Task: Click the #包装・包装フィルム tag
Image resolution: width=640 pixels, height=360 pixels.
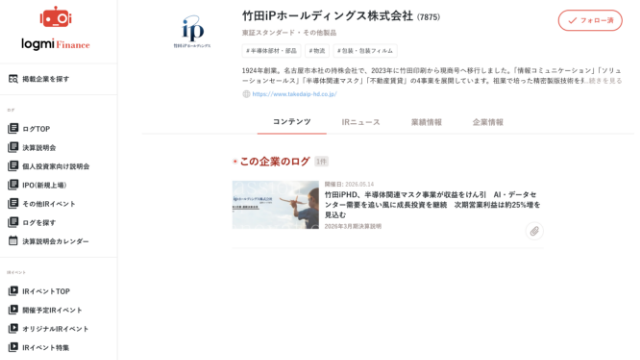Action: (x=365, y=51)
